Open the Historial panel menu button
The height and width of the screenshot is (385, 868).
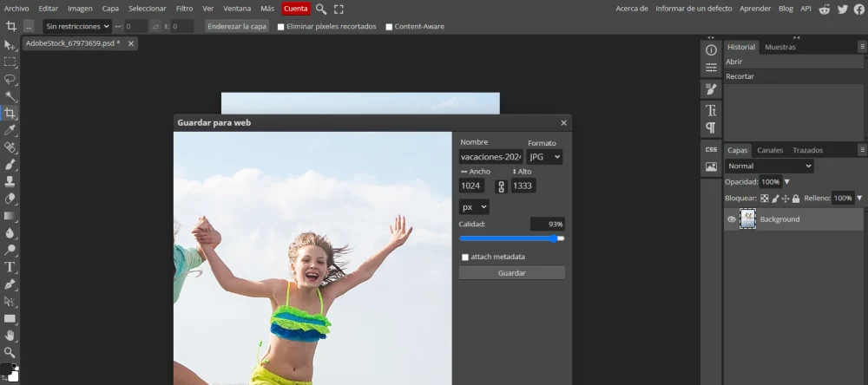click(863, 47)
